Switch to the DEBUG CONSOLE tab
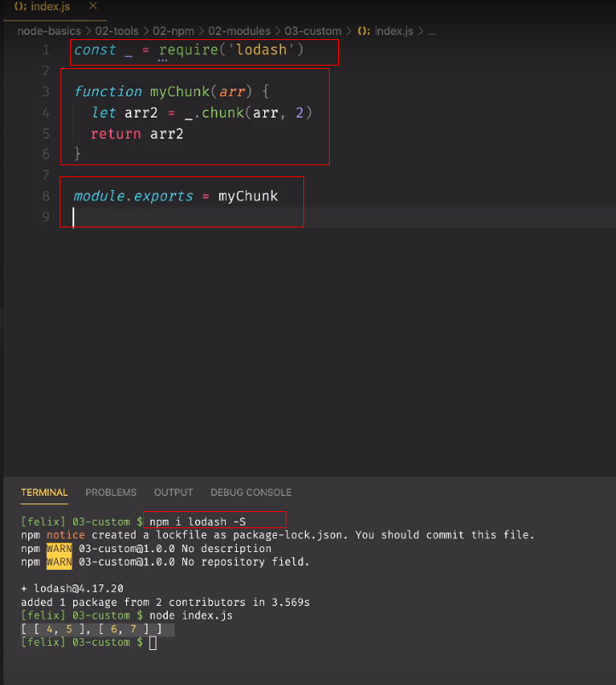616x685 pixels. tap(250, 492)
